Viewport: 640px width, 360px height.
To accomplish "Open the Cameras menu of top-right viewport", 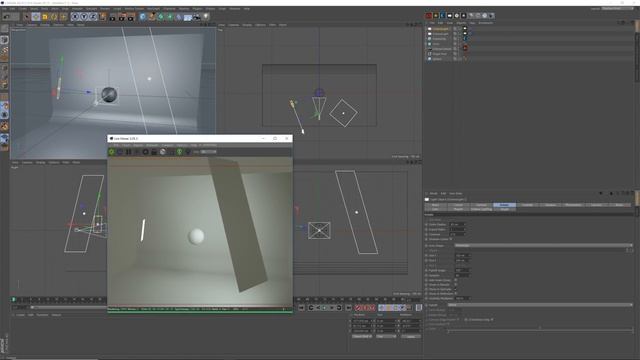I will coord(233,25).
